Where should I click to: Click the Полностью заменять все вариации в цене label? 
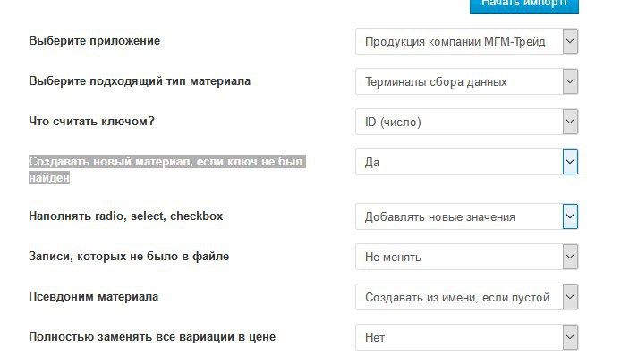coord(152,337)
